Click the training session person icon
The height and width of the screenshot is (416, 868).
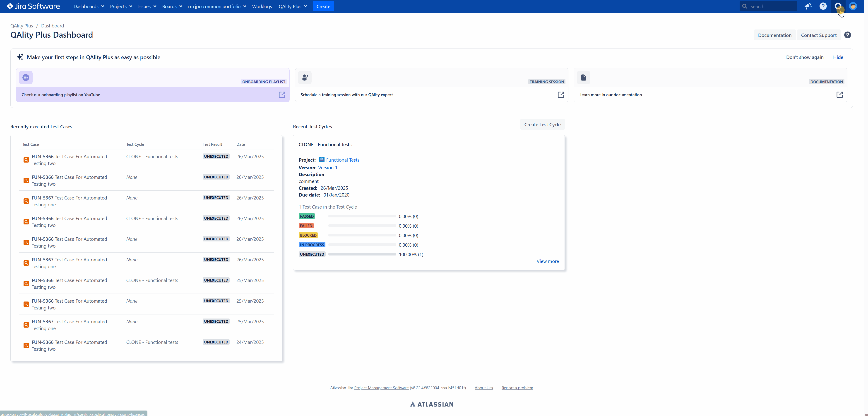click(305, 78)
